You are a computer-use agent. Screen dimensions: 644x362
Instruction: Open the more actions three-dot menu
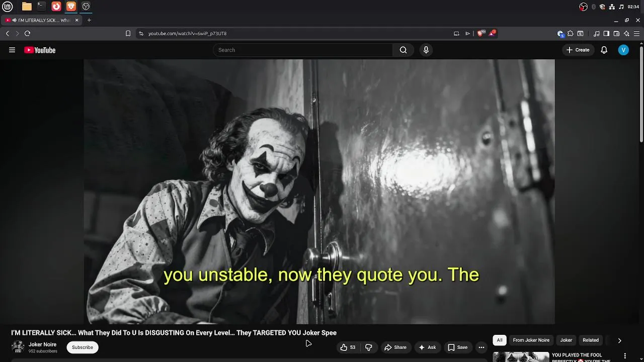pyautogui.click(x=481, y=347)
